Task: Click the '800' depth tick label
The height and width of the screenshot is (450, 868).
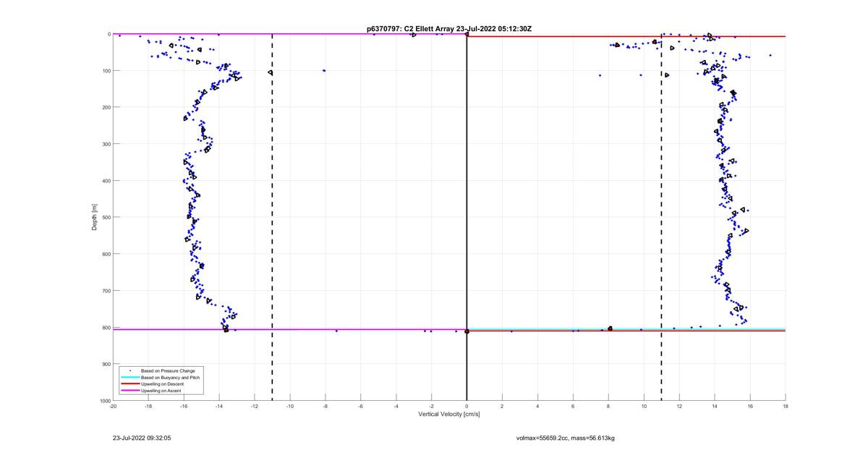Action: (x=106, y=327)
